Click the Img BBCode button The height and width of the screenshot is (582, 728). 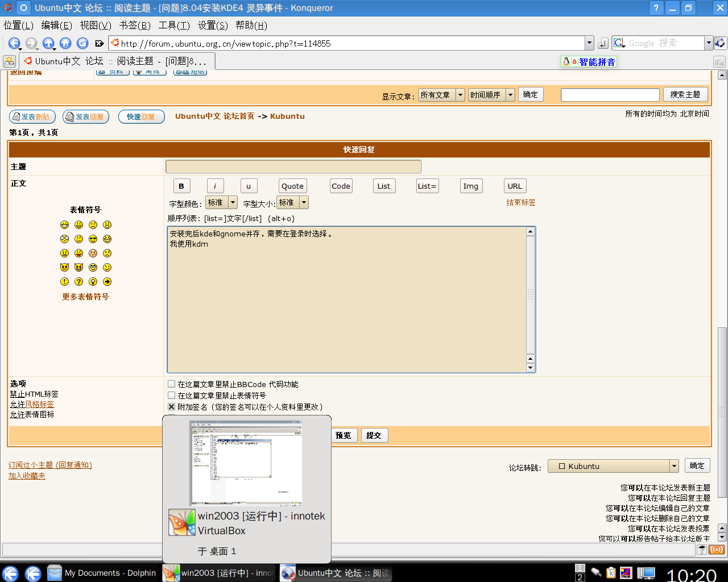471,186
